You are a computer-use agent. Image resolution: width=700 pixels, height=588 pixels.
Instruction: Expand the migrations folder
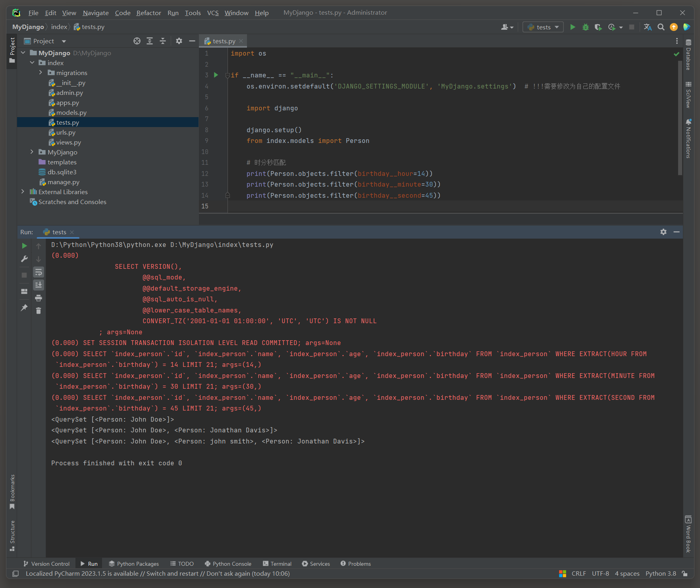tap(40, 73)
